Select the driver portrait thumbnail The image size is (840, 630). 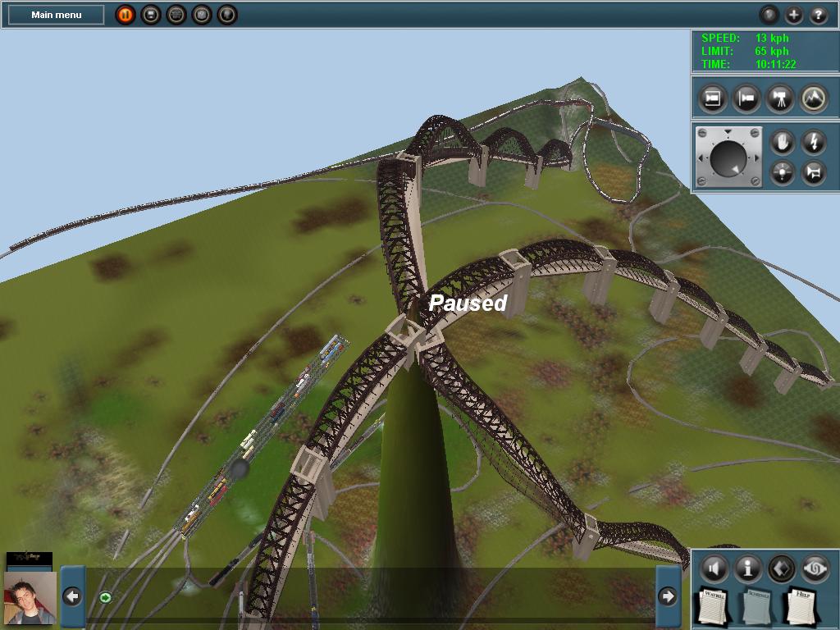pyautogui.click(x=30, y=598)
